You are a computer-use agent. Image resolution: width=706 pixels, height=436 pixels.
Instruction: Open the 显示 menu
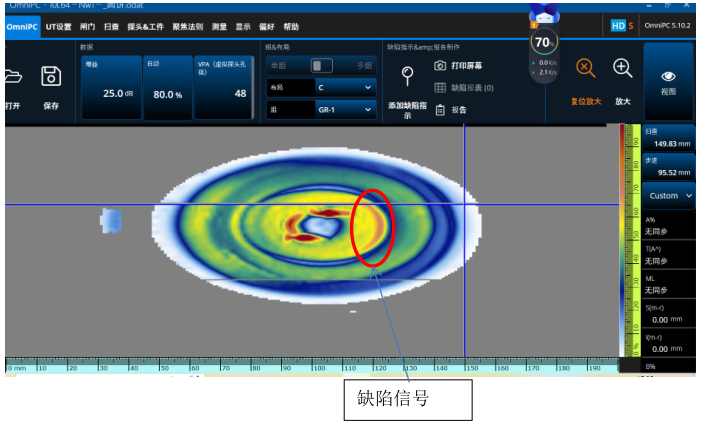tap(243, 27)
